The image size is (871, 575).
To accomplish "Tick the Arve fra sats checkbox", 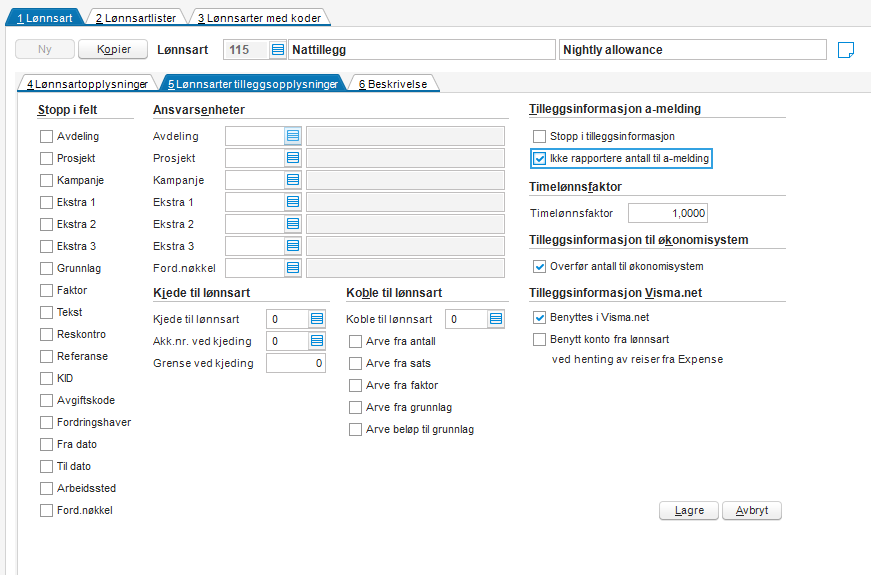I will 355,363.
